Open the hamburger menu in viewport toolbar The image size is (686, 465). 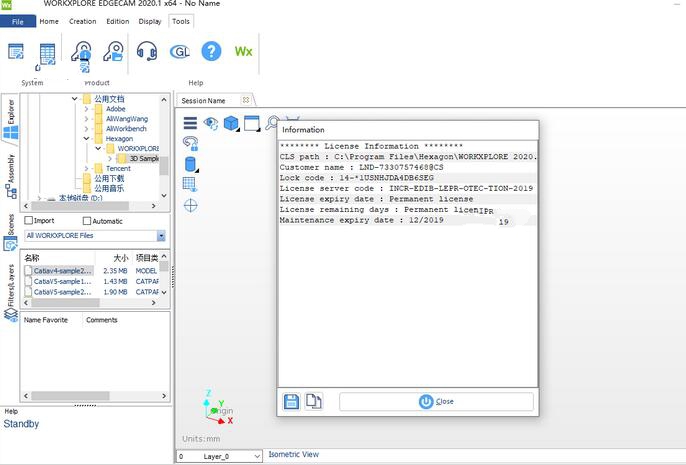(x=190, y=123)
